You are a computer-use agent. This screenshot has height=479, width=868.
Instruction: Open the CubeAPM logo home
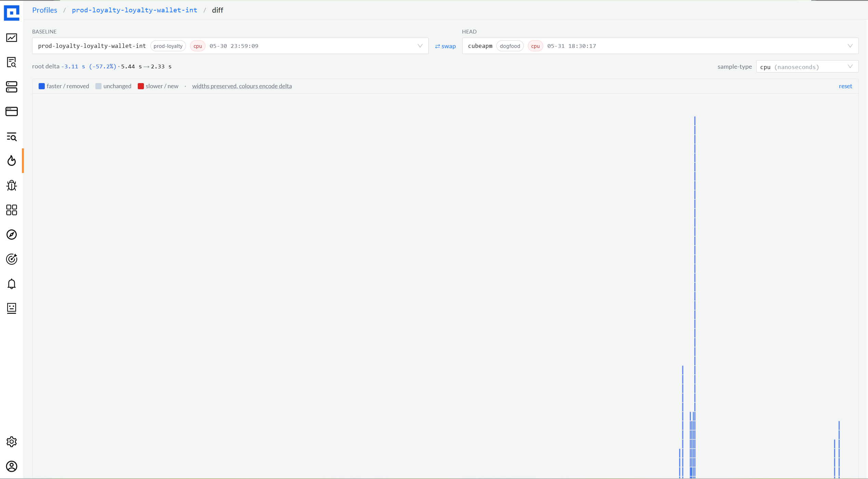[x=12, y=13]
